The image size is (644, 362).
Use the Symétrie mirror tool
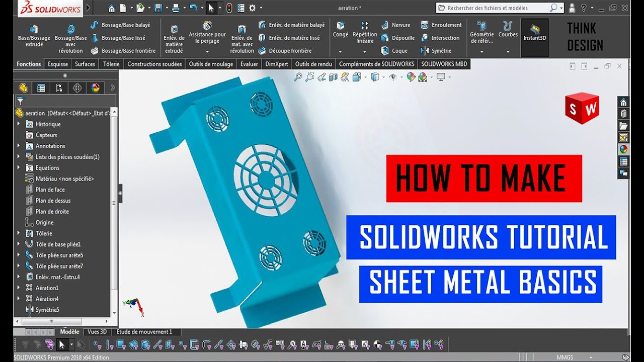pyautogui.click(x=436, y=51)
